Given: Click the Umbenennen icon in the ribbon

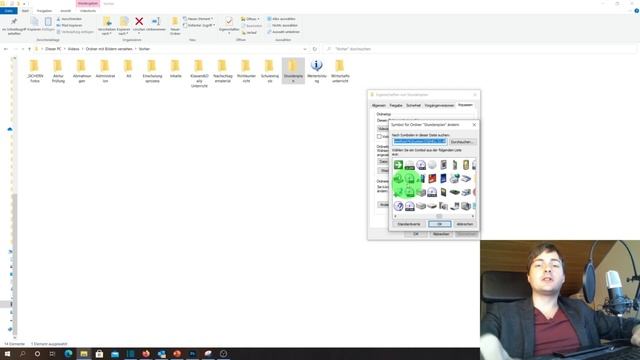Looking at the screenshot, I should [156, 22].
